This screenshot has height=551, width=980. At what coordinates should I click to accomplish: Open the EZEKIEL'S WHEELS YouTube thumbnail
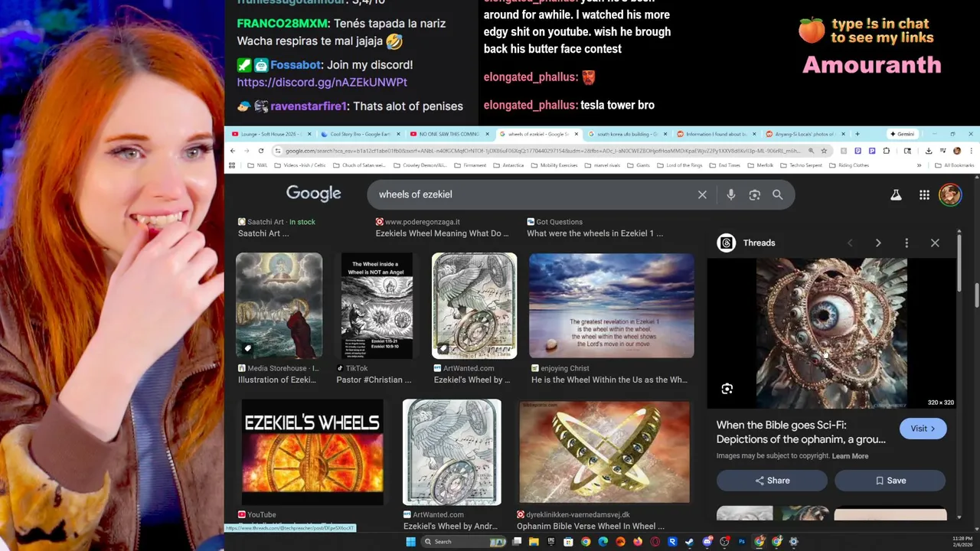coord(312,452)
